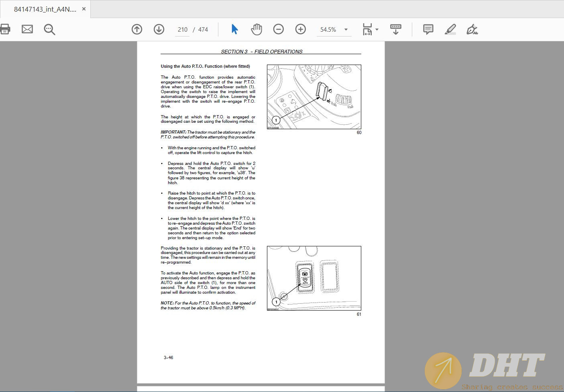This screenshot has width=564, height=392.
Task: Go to next page arrow
Action: [x=159, y=29]
